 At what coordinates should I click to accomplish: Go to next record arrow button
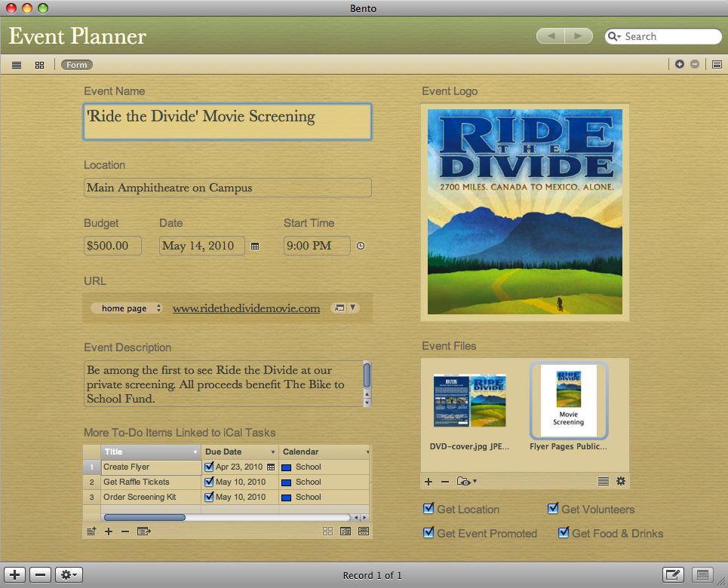coord(577,36)
